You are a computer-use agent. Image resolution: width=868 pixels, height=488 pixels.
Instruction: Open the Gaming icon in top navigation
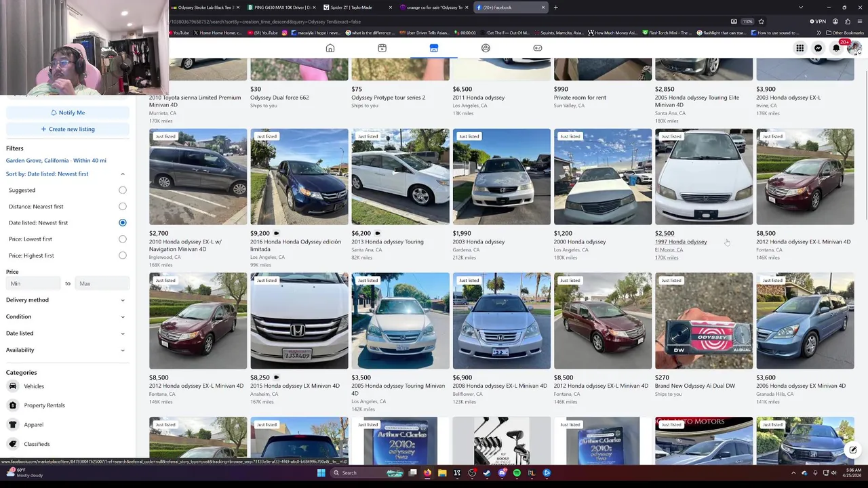pos(538,48)
